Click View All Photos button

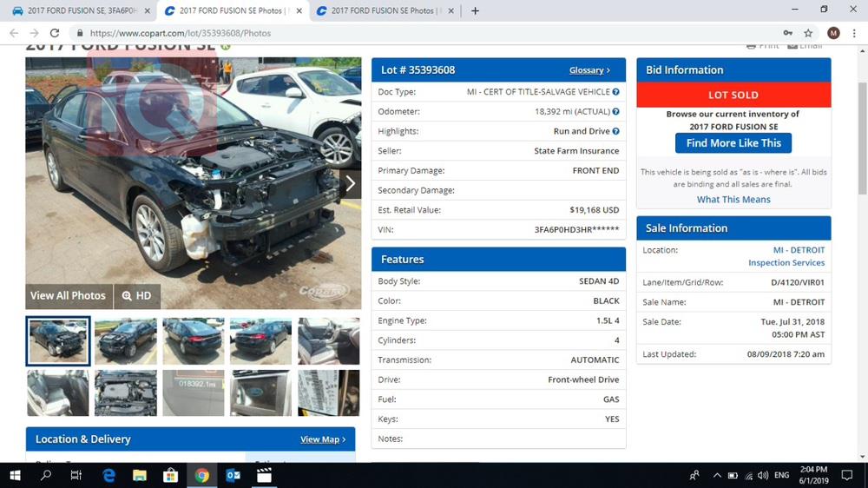[68, 296]
